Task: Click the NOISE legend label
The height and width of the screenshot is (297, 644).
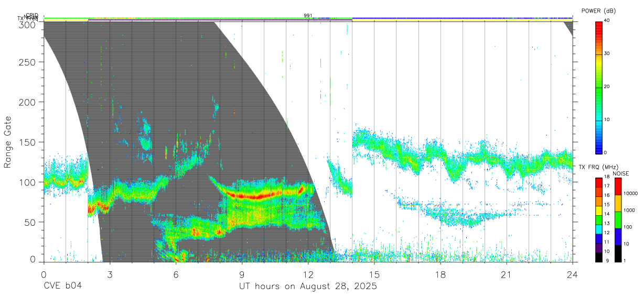Action: pyautogui.click(x=622, y=173)
